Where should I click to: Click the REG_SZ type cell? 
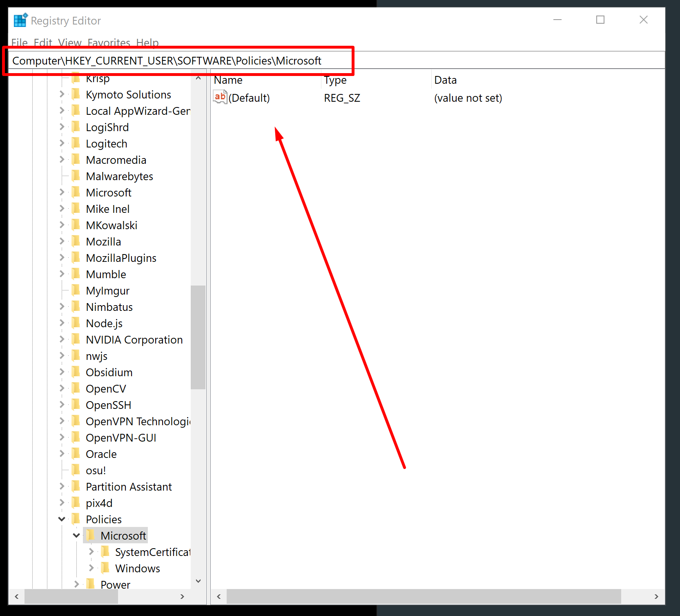[x=342, y=98]
